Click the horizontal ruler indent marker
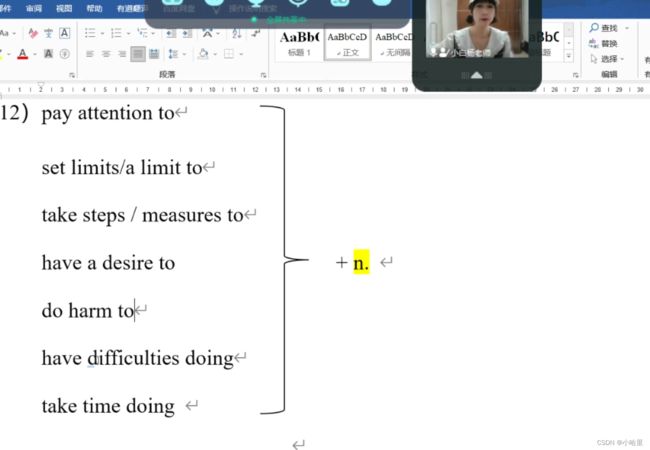650x450 pixels. click(41, 87)
